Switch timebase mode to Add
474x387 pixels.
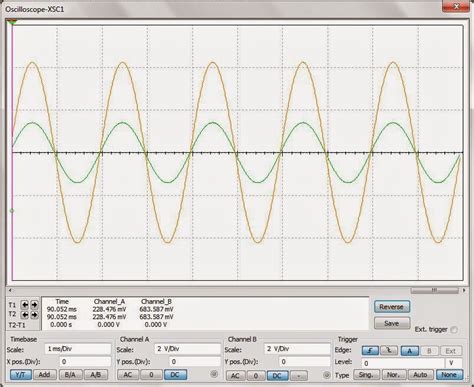44,375
